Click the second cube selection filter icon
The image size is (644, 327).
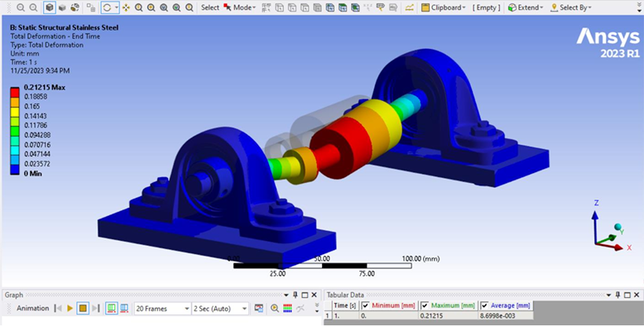292,7
